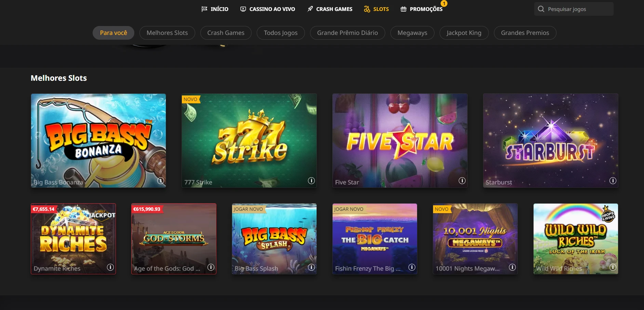Image resolution: width=644 pixels, height=310 pixels.
Task: Click the search magnifier icon
Action: (541, 9)
